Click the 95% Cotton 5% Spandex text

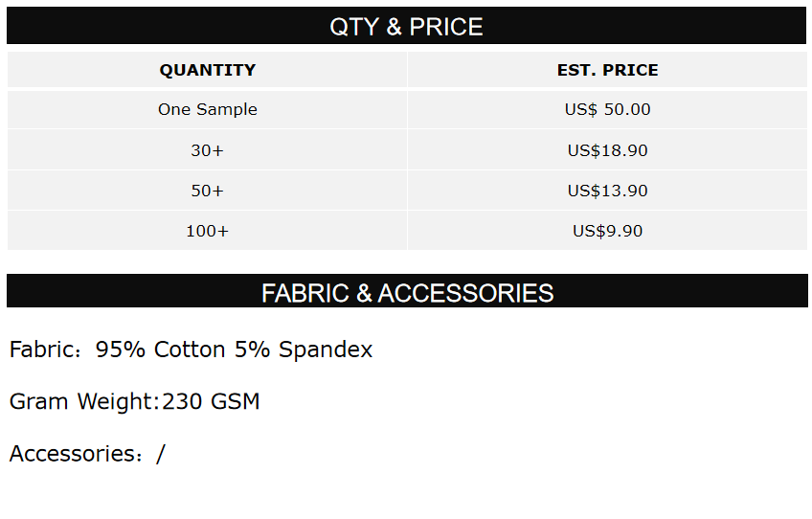tap(234, 350)
